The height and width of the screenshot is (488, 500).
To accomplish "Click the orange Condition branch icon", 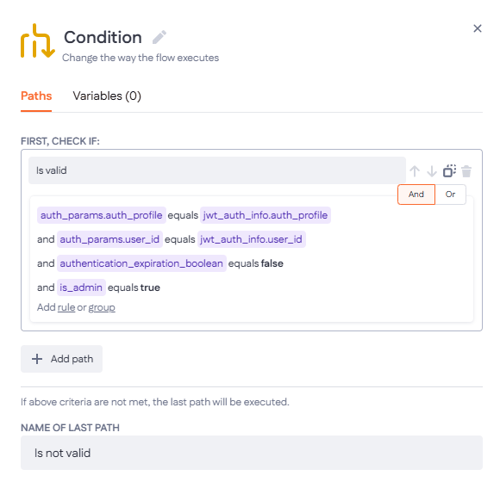I will click(37, 41).
